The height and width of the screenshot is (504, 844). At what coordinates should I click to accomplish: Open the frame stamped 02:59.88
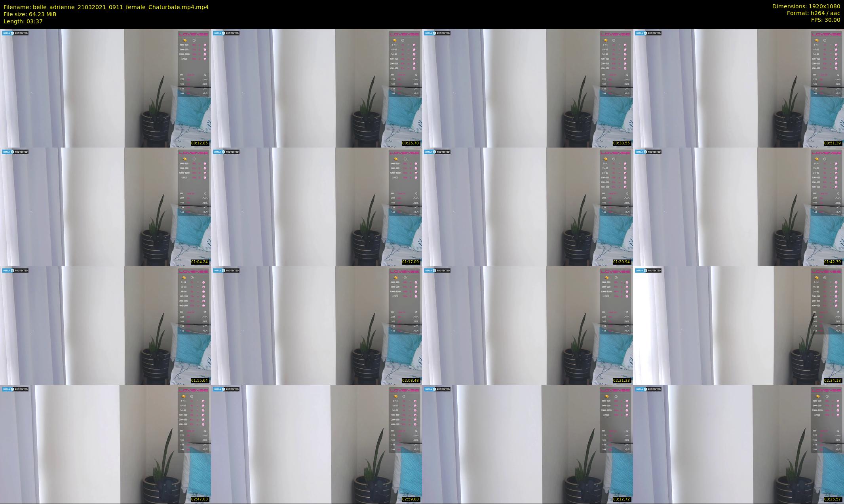[316, 444]
